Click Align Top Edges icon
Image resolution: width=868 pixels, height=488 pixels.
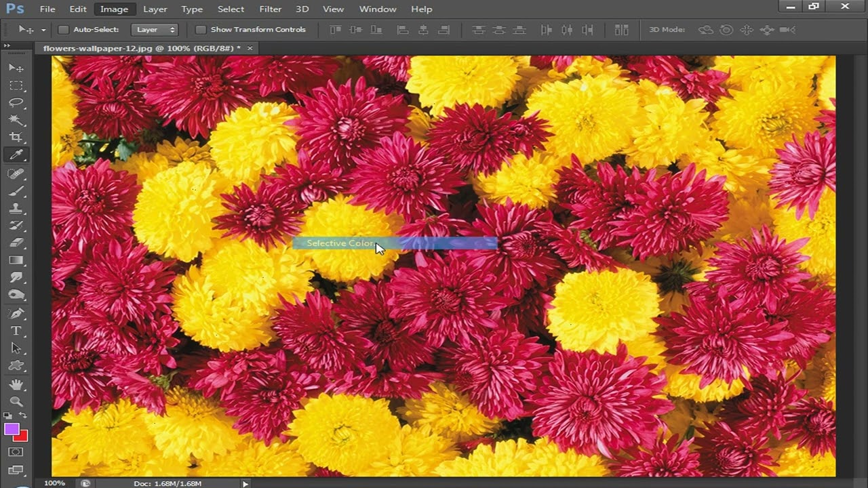point(336,30)
